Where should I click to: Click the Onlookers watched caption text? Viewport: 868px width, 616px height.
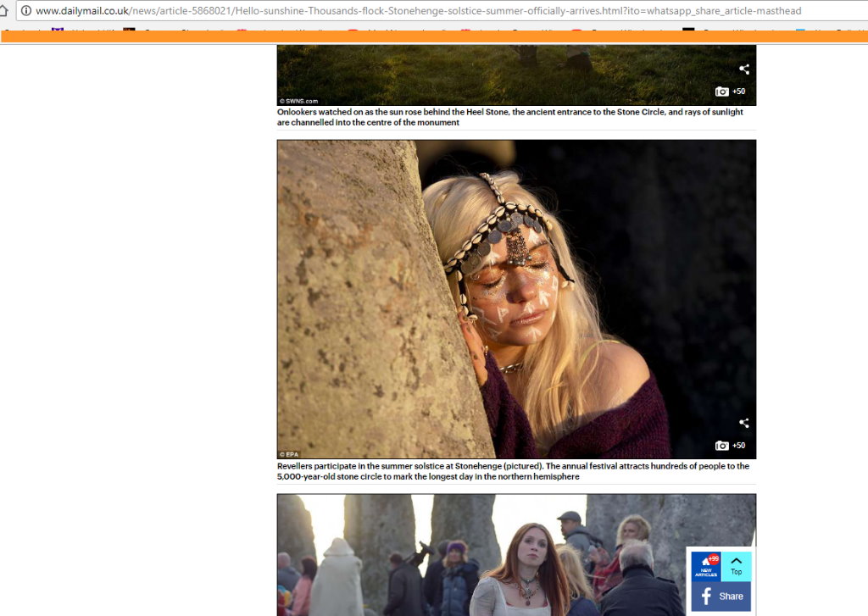(510, 117)
